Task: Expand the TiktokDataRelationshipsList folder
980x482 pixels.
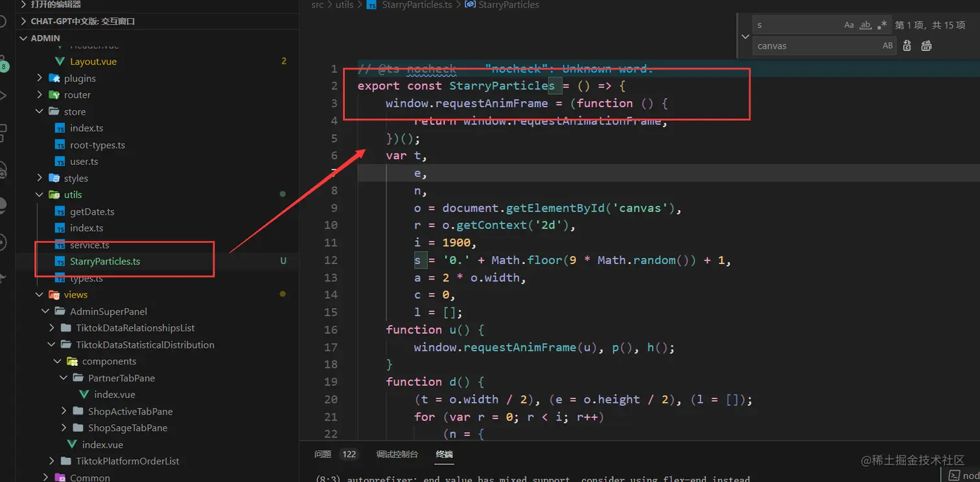Action: pyautogui.click(x=52, y=328)
